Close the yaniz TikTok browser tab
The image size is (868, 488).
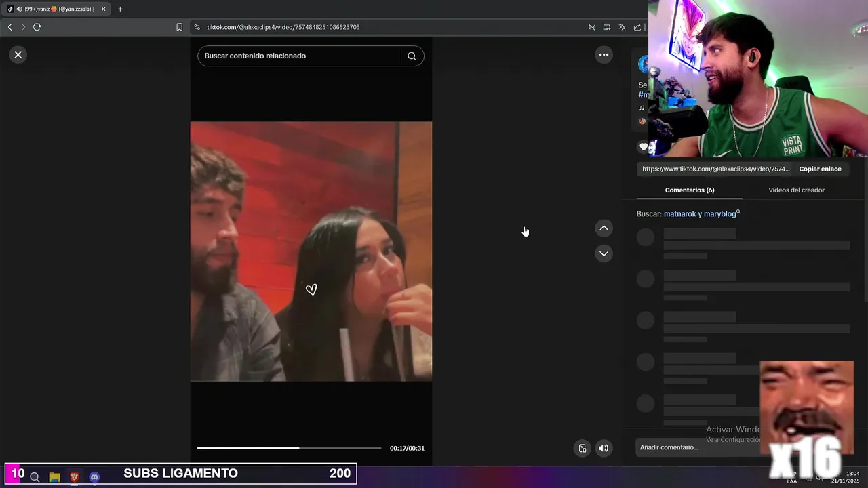pos(103,9)
